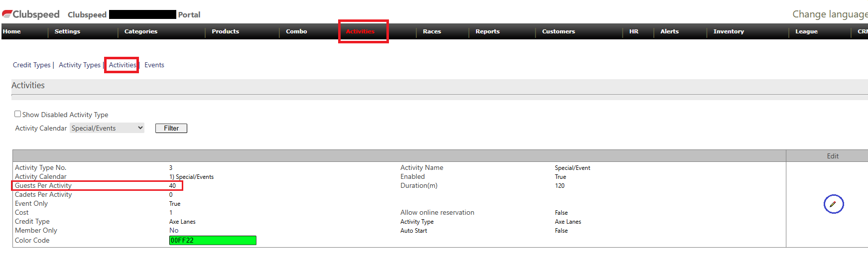View the Reports menu
This screenshot has height=279, width=868.
487,31
